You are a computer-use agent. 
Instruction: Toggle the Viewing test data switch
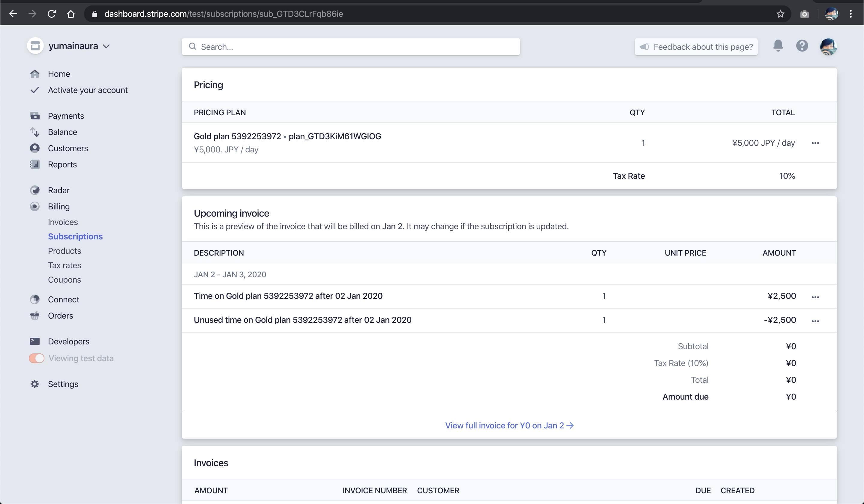point(37,358)
